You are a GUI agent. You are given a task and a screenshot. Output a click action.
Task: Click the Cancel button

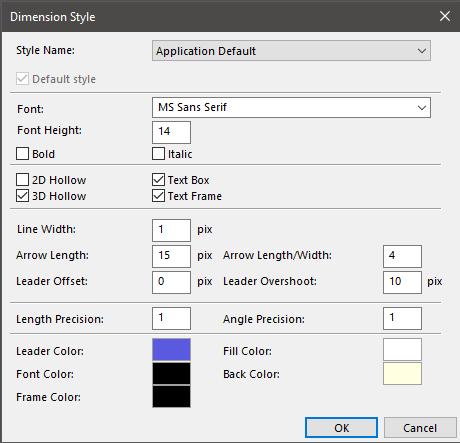pyautogui.click(x=420, y=428)
